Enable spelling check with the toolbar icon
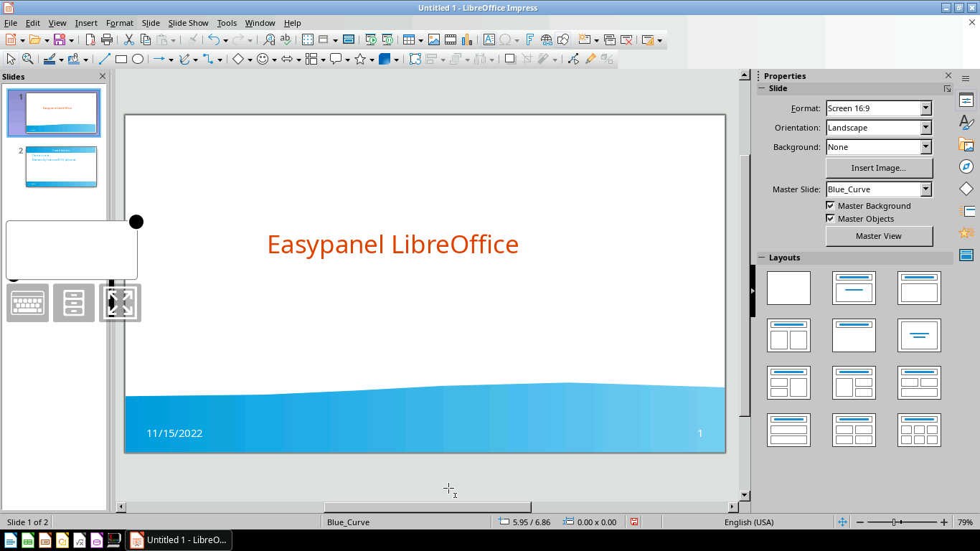 pos(285,39)
